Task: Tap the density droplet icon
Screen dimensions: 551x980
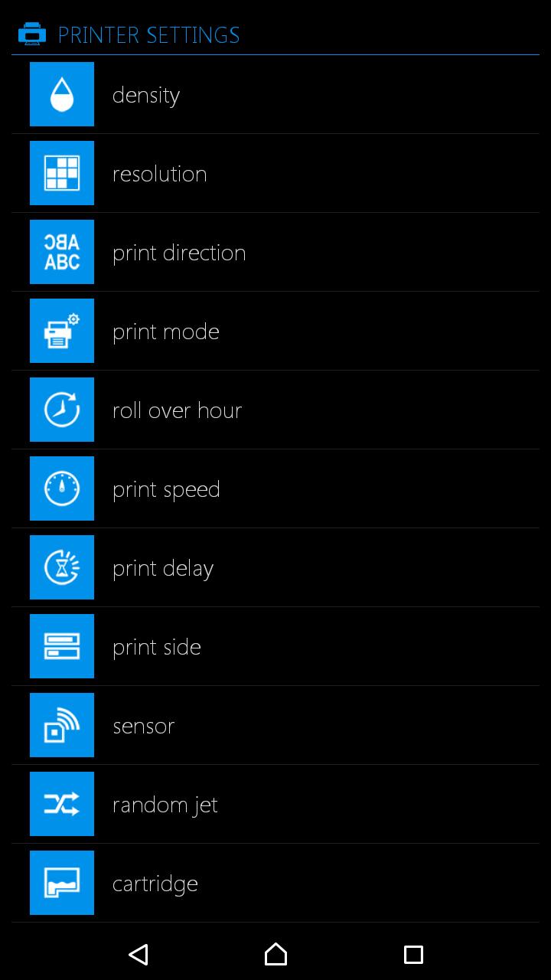Action: point(62,94)
